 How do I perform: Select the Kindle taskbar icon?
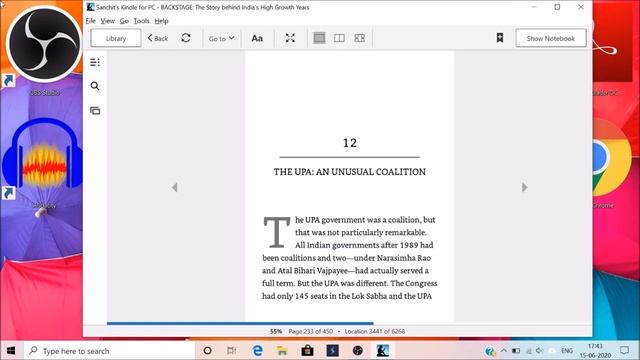click(382, 351)
